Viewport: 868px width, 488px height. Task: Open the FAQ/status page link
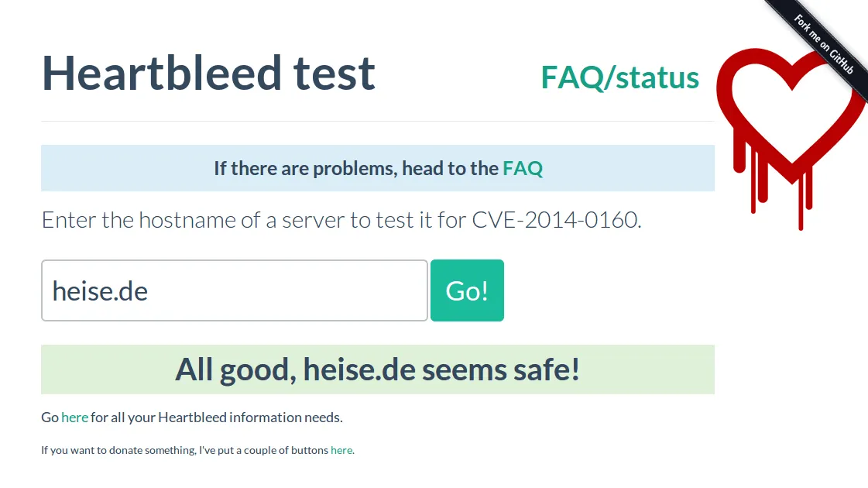point(619,77)
